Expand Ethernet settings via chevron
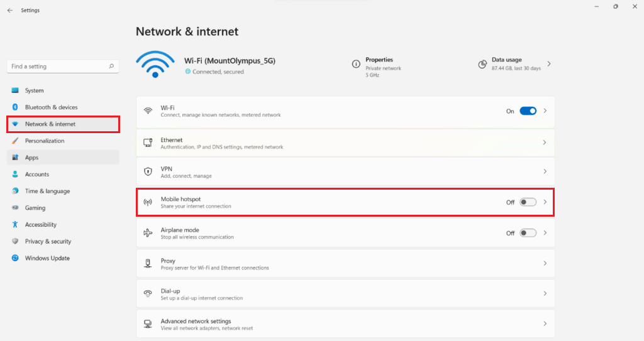This screenshot has width=644, height=341. 545,143
